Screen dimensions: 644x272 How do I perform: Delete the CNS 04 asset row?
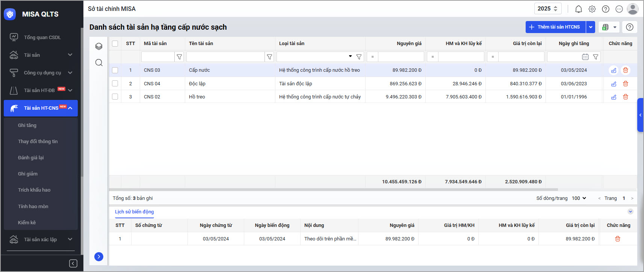(626, 84)
